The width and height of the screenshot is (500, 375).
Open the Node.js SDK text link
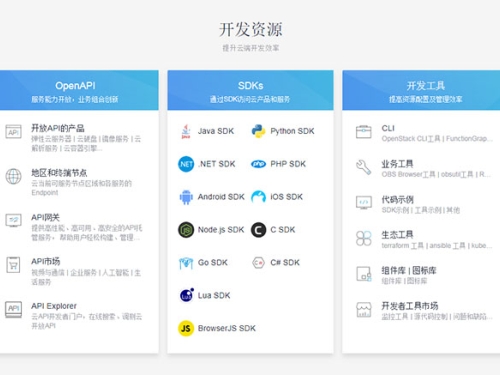click(x=221, y=230)
